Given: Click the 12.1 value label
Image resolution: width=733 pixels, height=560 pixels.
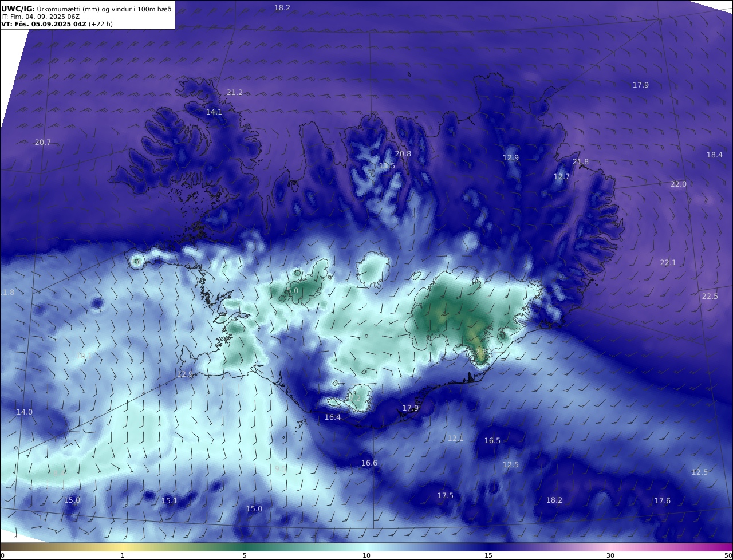Looking at the screenshot, I should [x=456, y=439].
